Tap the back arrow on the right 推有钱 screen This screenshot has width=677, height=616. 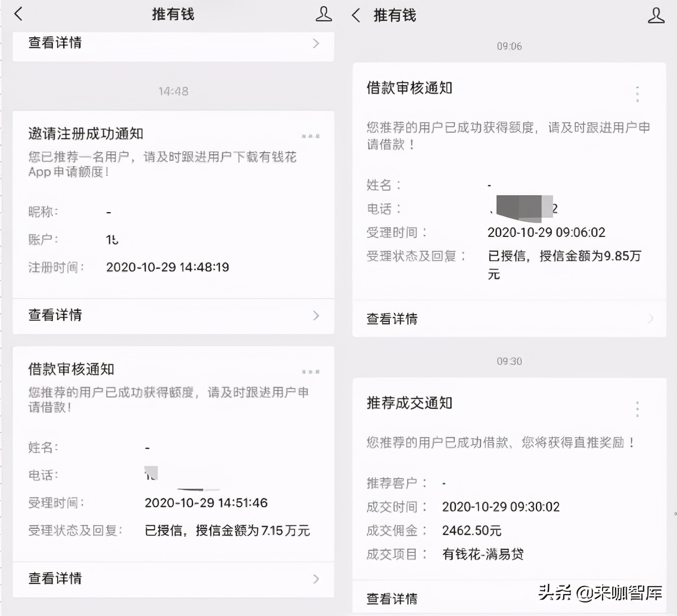click(x=355, y=16)
